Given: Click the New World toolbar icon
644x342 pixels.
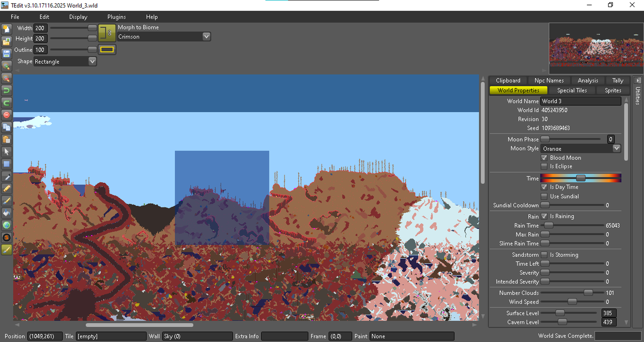Looking at the screenshot, I should (6, 28).
